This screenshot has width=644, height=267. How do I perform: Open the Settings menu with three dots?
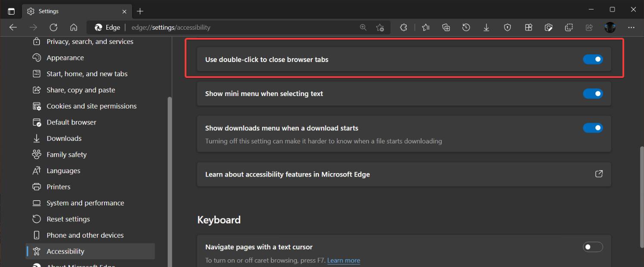[x=631, y=27]
